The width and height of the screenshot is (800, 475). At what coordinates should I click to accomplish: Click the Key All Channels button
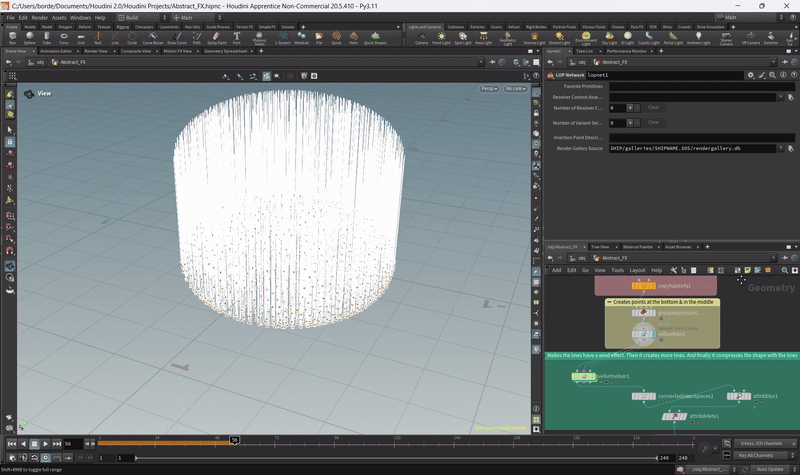(756, 456)
